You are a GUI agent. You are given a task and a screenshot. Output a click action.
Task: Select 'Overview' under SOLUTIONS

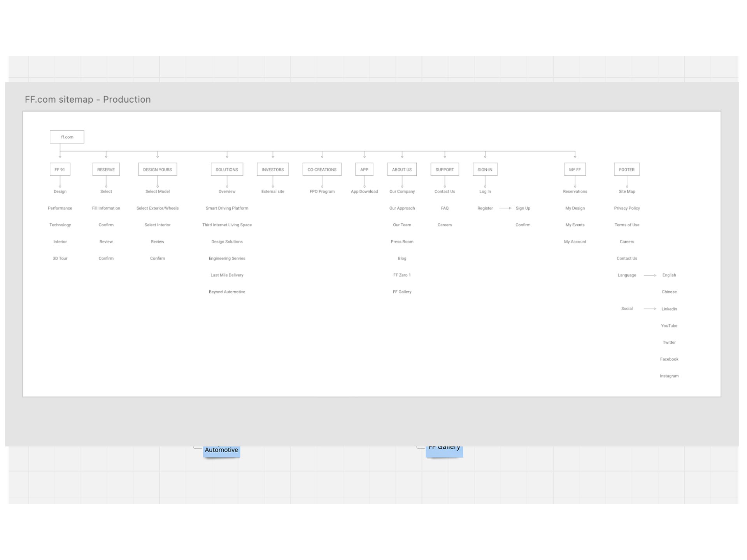(x=227, y=191)
